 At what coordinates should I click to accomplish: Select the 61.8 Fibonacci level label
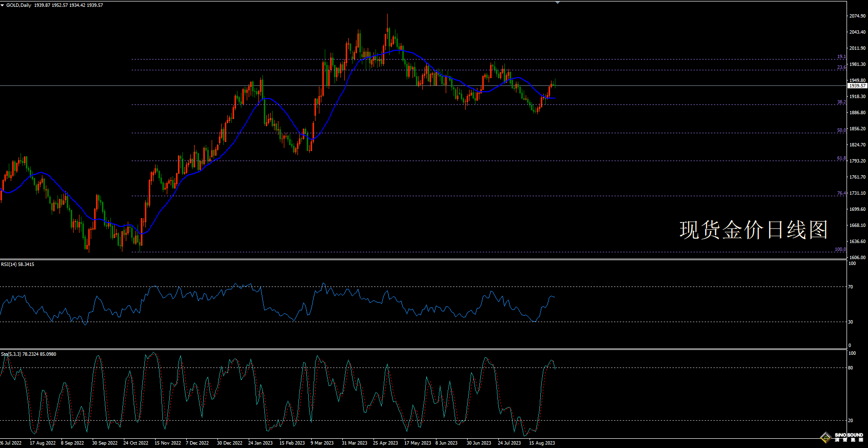841,158
